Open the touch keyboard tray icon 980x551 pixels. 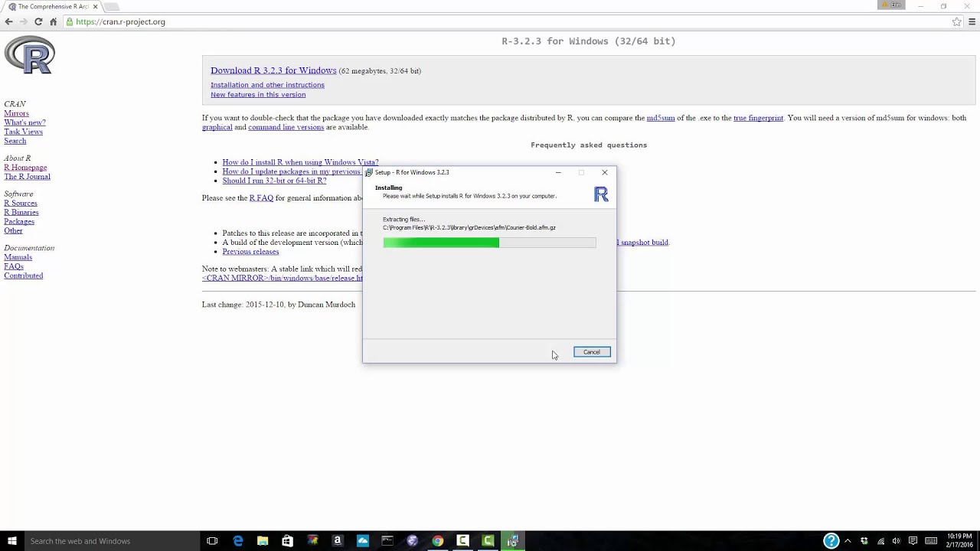click(931, 541)
